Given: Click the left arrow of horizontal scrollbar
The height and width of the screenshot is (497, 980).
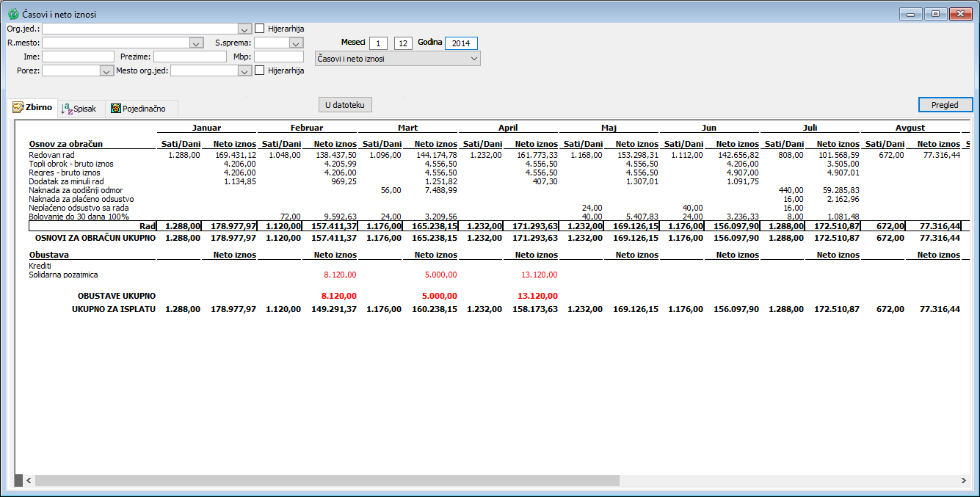Looking at the screenshot, I should pyautogui.click(x=29, y=480).
